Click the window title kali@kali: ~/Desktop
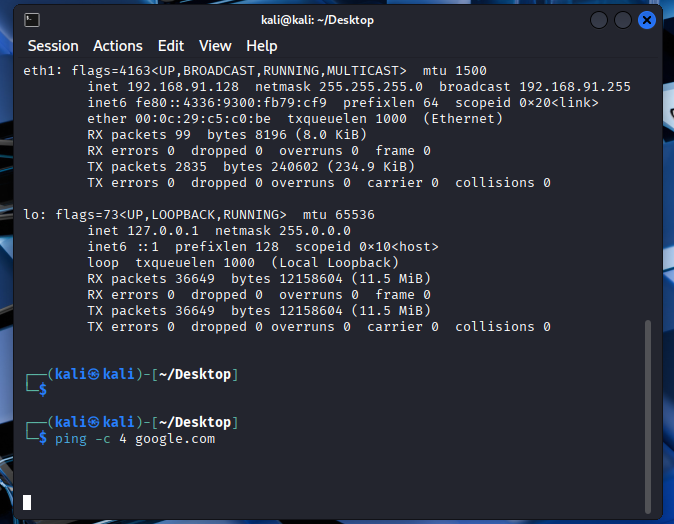This screenshot has width=674, height=524. pyautogui.click(x=317, y=20)
